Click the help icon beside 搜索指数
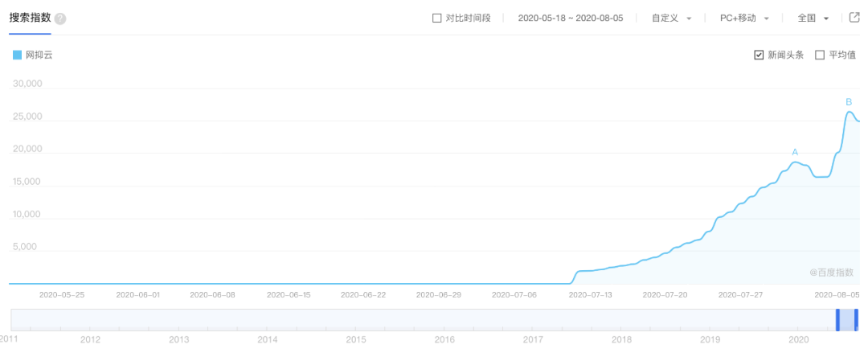Screen dimensions: 868x353 [x=60, y=18]
